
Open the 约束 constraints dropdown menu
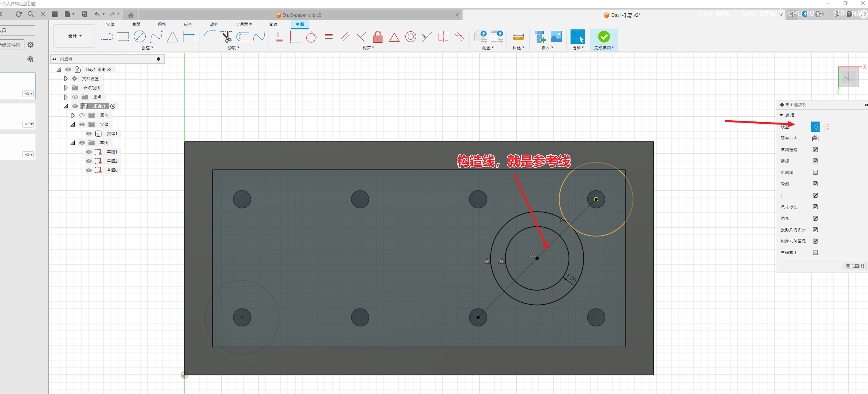pos(368,48)
